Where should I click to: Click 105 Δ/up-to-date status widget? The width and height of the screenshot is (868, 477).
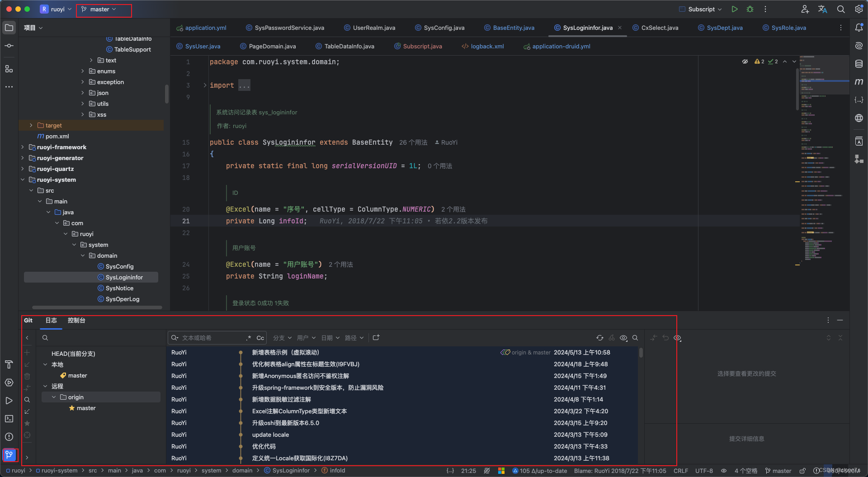click(x=539, y=471)
